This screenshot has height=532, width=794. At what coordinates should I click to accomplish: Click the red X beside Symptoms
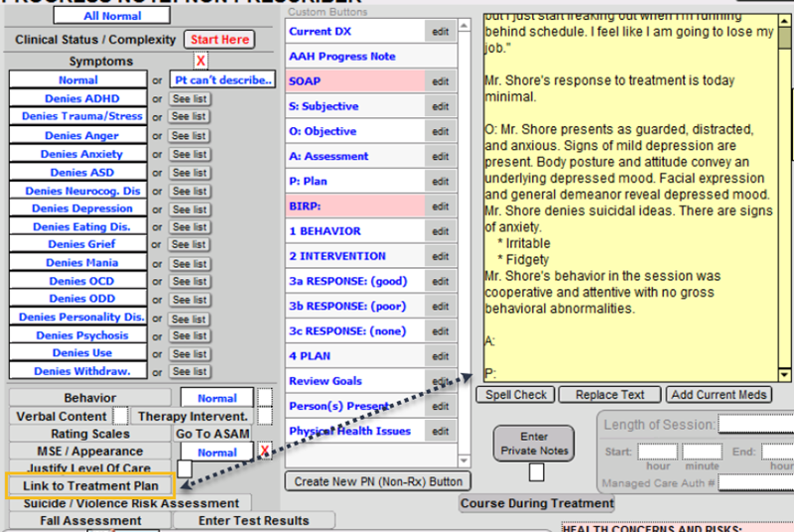coord(199,62)
